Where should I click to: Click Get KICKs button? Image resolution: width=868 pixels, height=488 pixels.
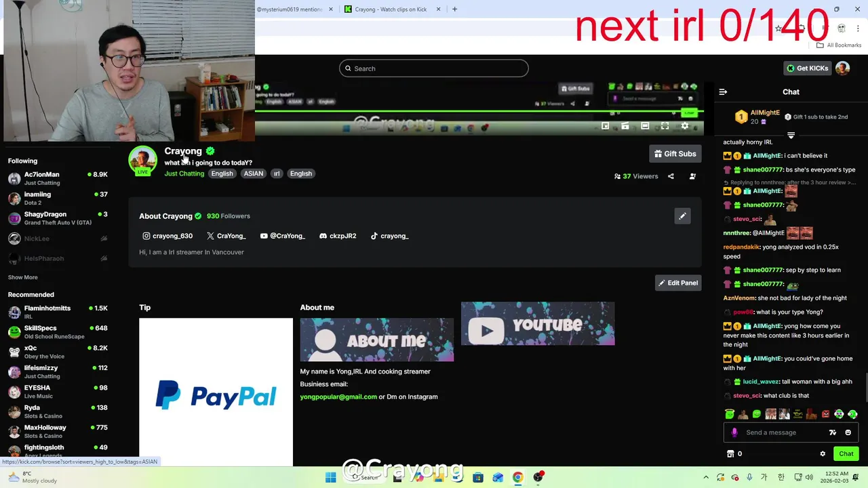pyautogui.click(x=807, y=68)
